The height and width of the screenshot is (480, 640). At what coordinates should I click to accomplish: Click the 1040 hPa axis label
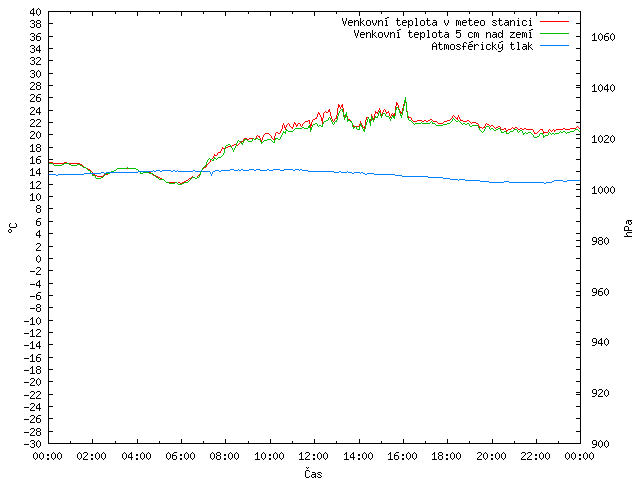click(x=603, y=88)
